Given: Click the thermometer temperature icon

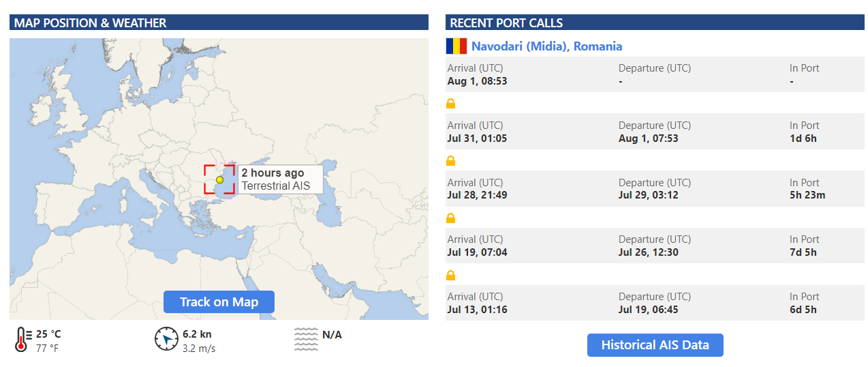Looking at the screenshot, I should click(x=22, y=339).
